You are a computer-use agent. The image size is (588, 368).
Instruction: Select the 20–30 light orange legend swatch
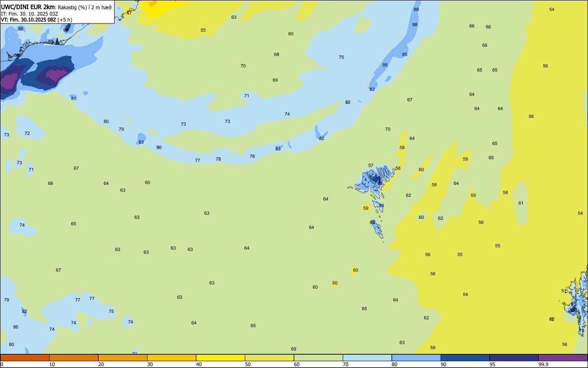123,357
